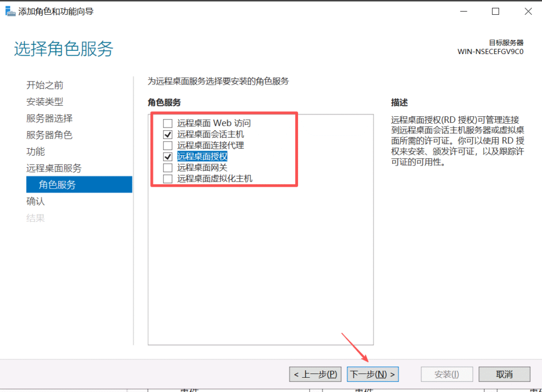Check the 远程桌面 Web 访问 checkbox

pyautogui.click(x=168, y=123)
